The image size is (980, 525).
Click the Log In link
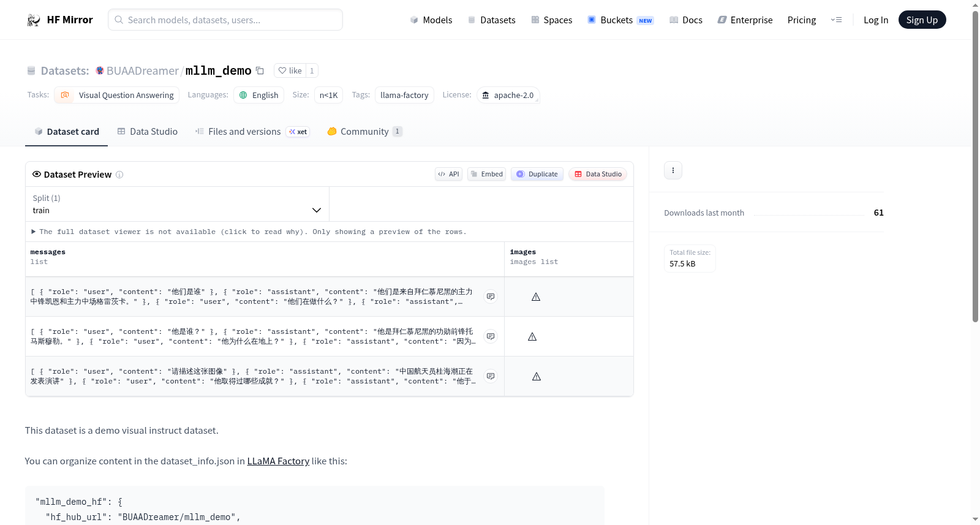876,20
